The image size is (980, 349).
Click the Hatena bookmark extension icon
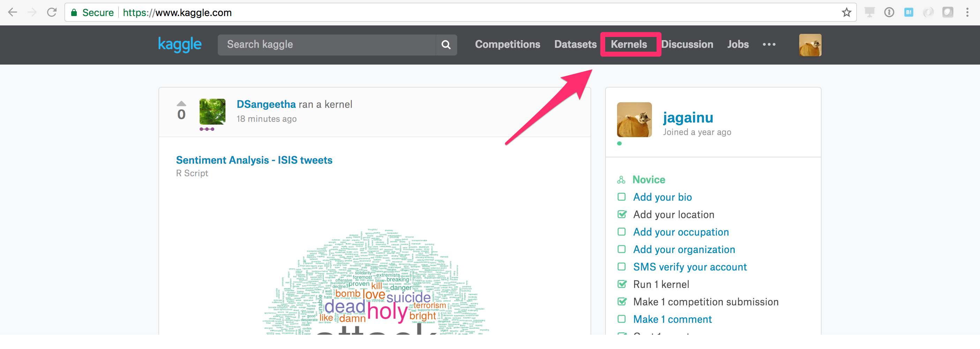(x=908, y=13)
